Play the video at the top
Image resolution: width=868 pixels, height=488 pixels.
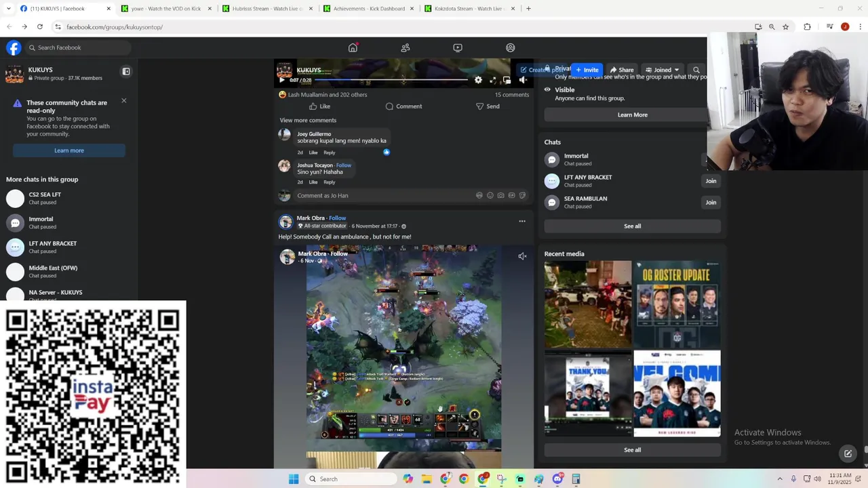tap(282, 80)
